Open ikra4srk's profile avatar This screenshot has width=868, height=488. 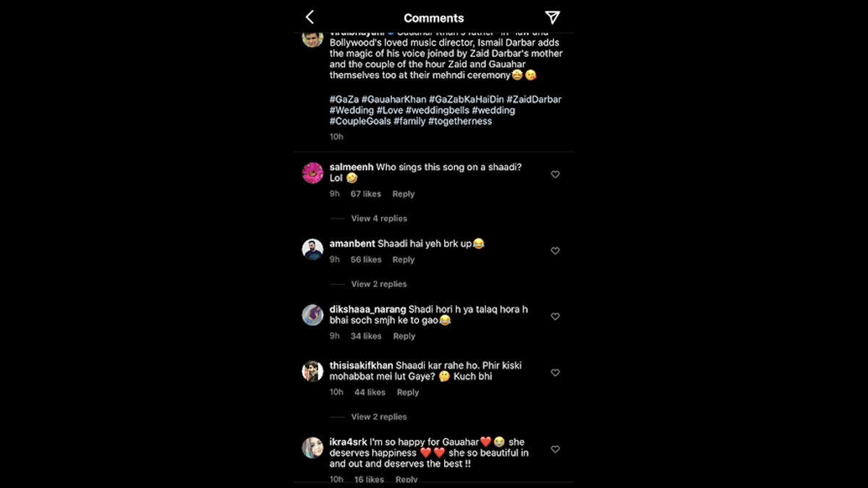pyautogui.click(x=312, y=448)
